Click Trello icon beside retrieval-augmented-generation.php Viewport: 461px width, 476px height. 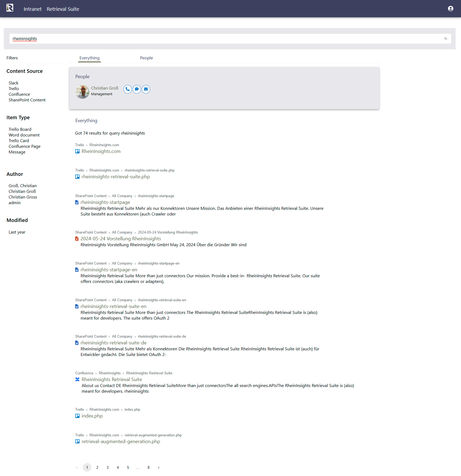[77, 441]
